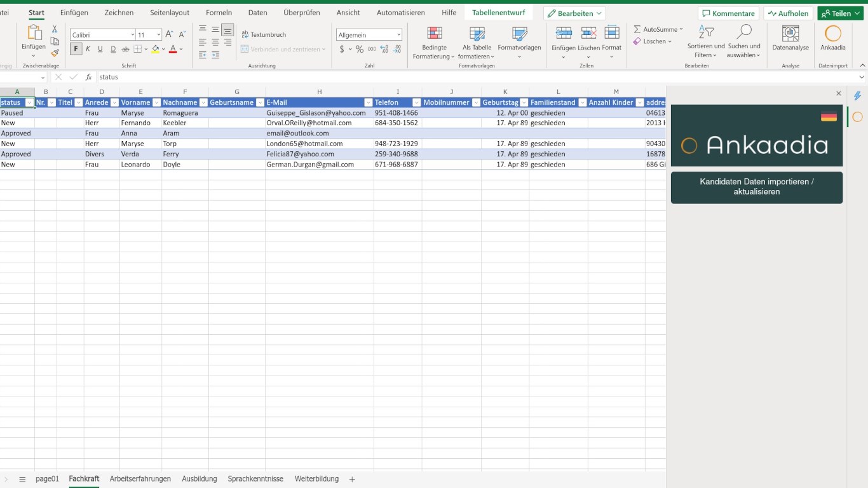Add new sheet plus button
Viewport: 868px width, 488px height.
[x=352, y=480]
